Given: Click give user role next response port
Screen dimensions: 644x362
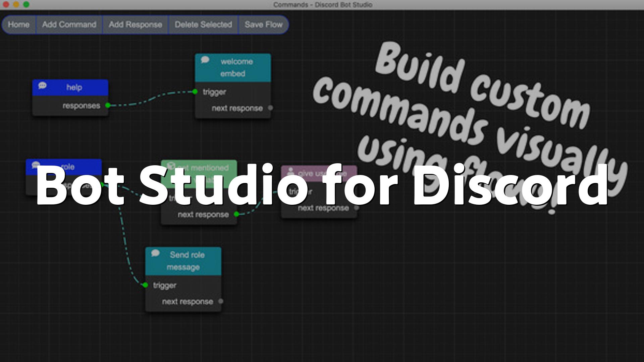Looking at the screenshot, I should [x=357, y=208].
